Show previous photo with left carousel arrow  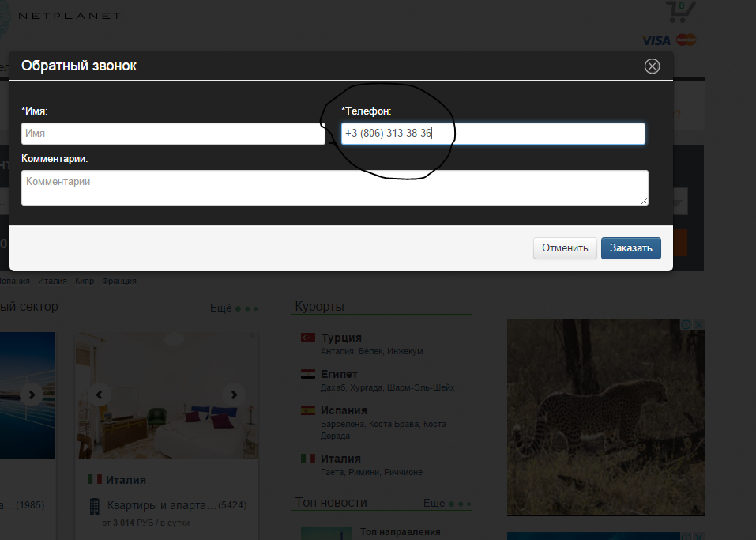click(x=100, y=394)
